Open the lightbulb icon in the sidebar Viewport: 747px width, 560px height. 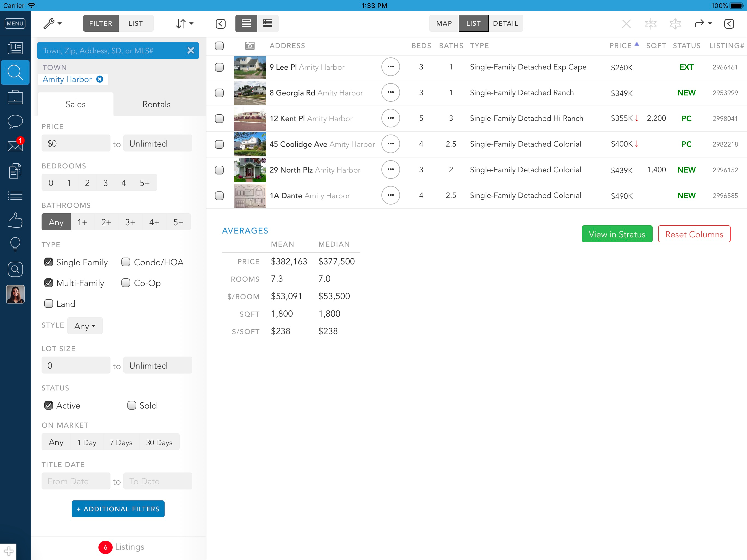pyautogui.click(x=15, y=244)
